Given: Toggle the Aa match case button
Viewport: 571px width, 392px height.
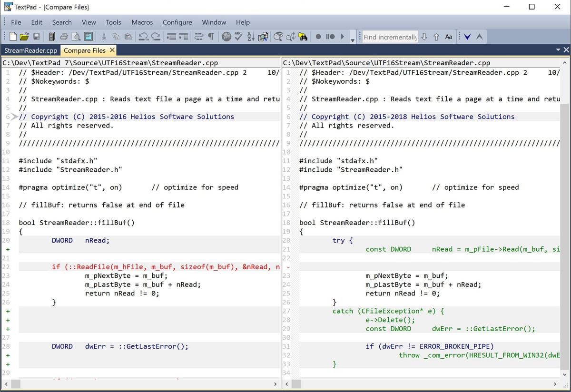Looking at the screenshot, I should (448, 37).
